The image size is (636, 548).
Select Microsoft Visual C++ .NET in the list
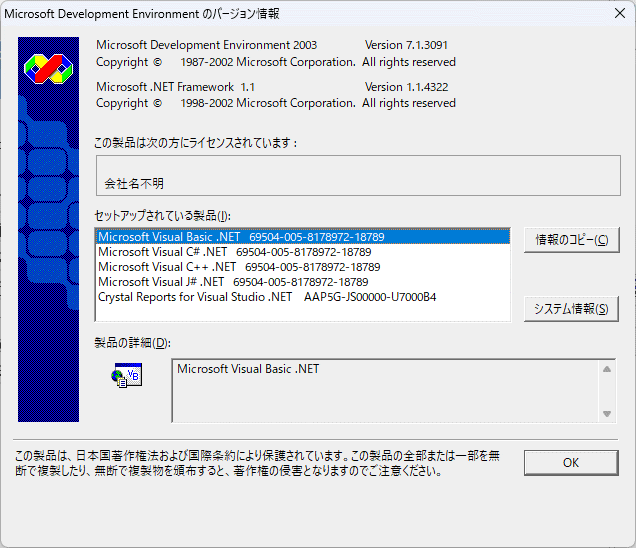(x=303, y=267)
